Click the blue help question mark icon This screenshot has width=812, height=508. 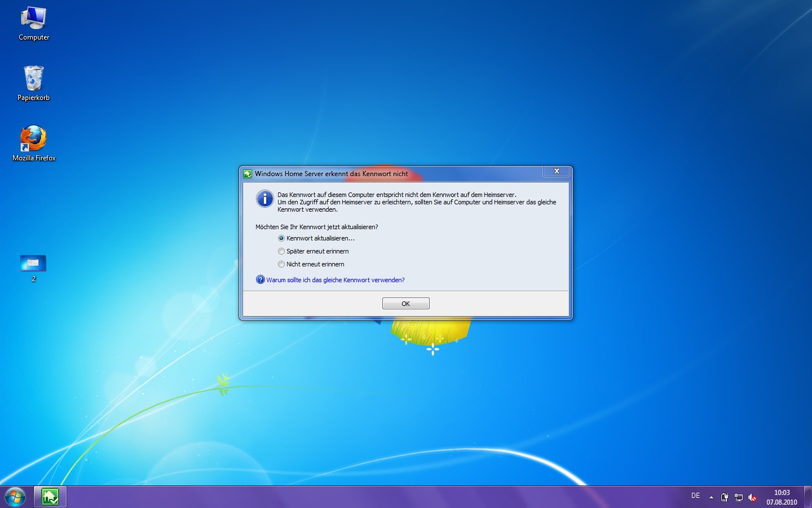[x=260, y=280]
